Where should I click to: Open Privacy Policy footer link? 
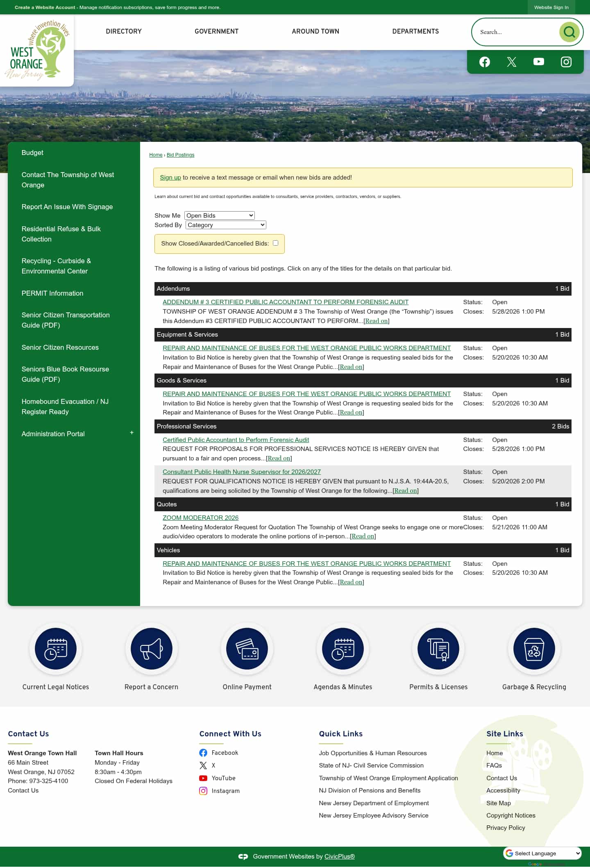(506, 828)
